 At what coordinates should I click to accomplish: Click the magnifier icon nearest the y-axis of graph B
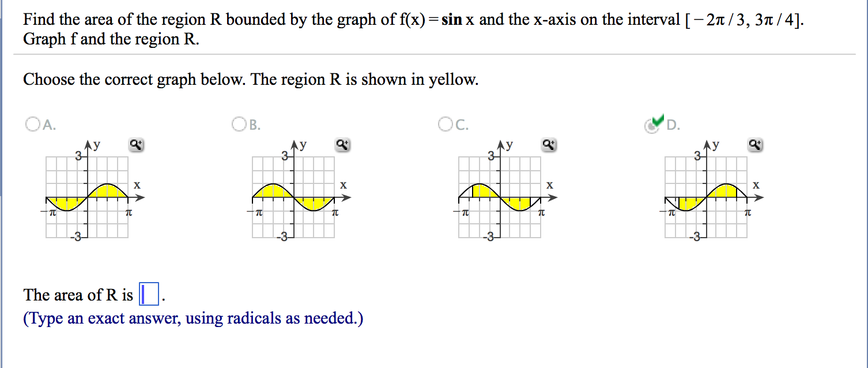[x=342, y=145]
